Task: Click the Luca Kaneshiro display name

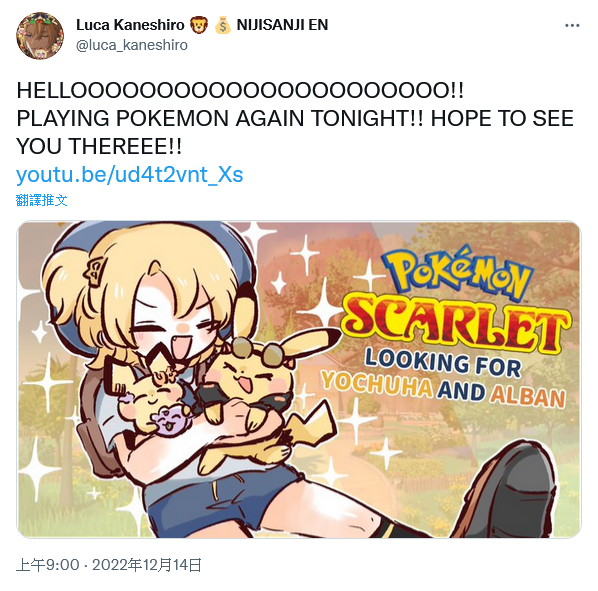Action: [130, 25]
